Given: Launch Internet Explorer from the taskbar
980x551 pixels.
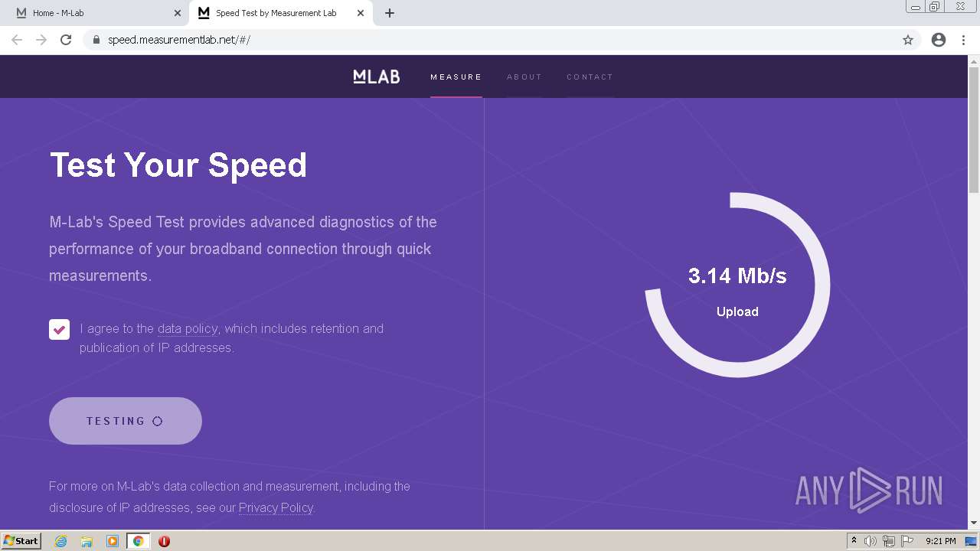Looking at the screenshot, I should (61, 541).
